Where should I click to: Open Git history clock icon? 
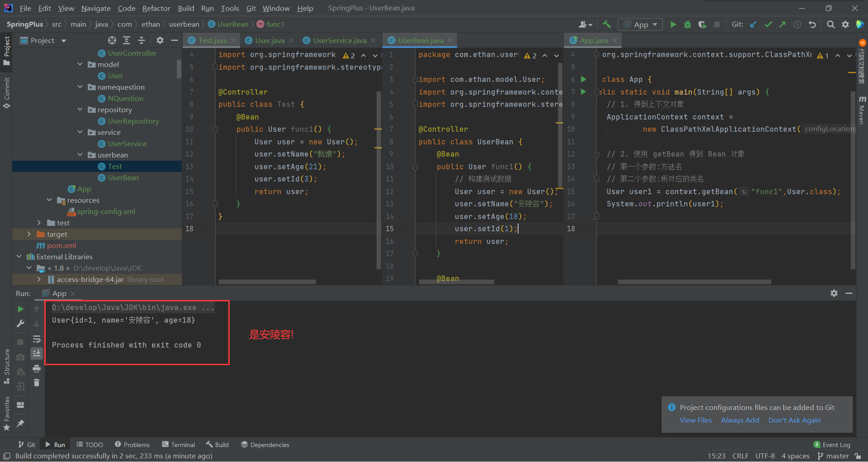[x=797, y=24]
